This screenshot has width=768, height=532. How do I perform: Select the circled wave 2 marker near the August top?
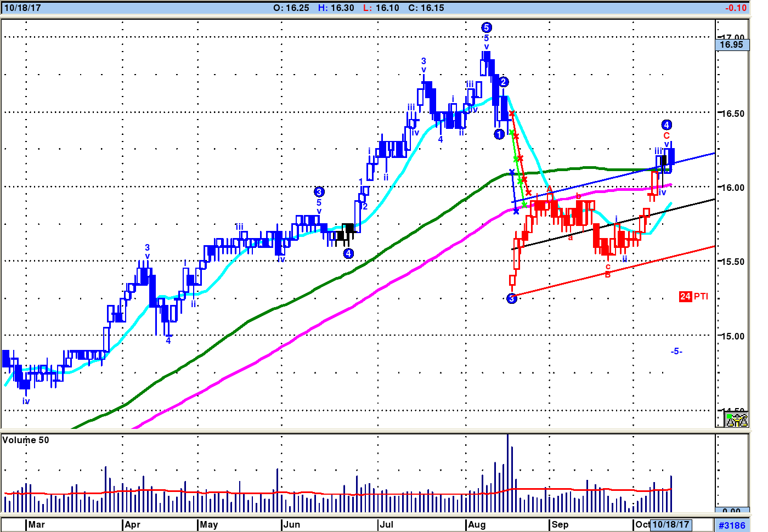click(x=504, y=82)
